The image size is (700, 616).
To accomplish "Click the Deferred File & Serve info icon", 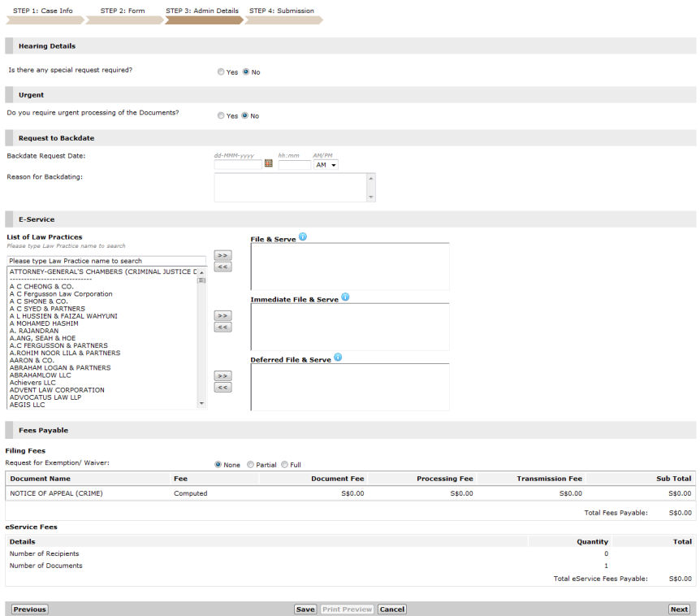I will click(338, 358).
